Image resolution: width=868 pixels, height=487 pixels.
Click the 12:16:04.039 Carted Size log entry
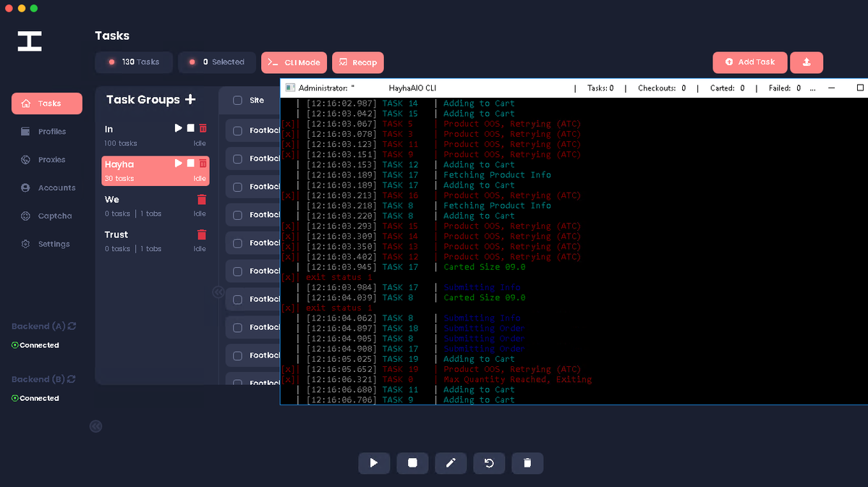[415, 297]
